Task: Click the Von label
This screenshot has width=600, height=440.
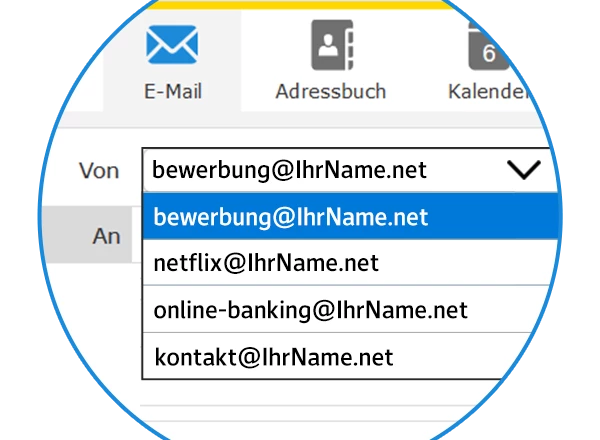Action: coord(99,171)
